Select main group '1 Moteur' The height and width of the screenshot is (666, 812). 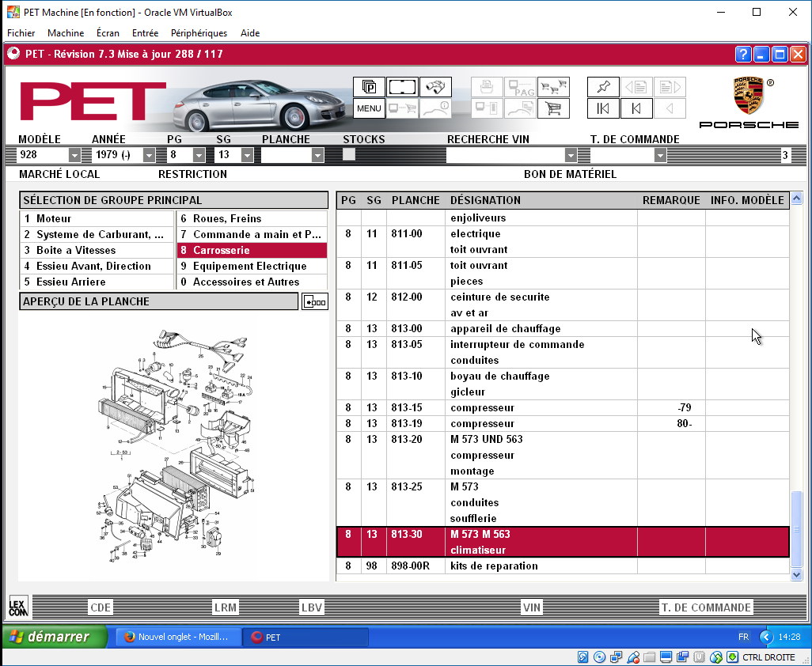pos(97,218)
